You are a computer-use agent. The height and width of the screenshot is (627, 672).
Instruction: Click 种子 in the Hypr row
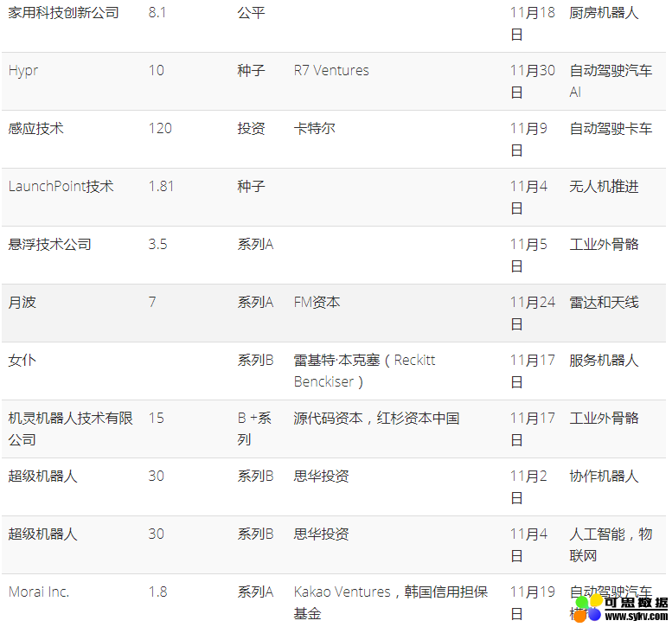point(251,70)
